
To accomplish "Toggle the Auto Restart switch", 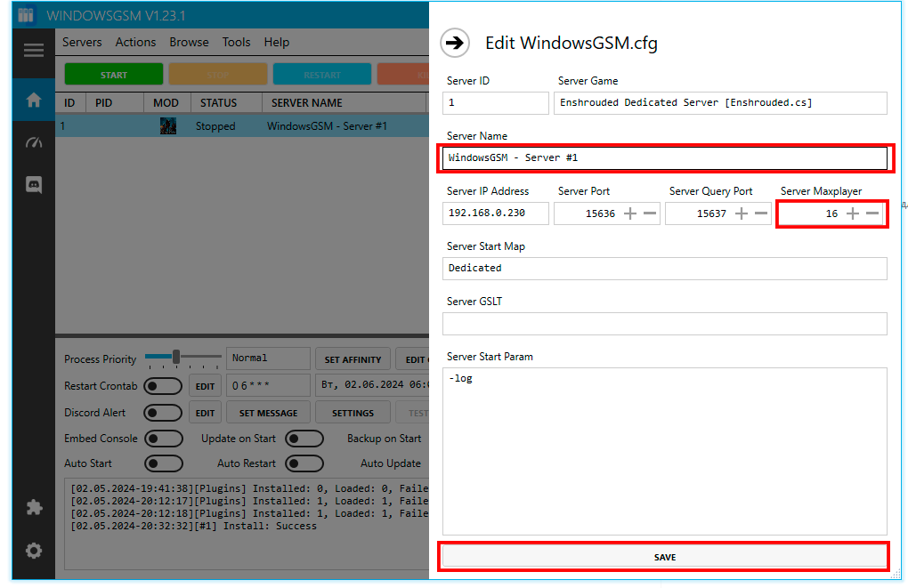I will 304,463.
